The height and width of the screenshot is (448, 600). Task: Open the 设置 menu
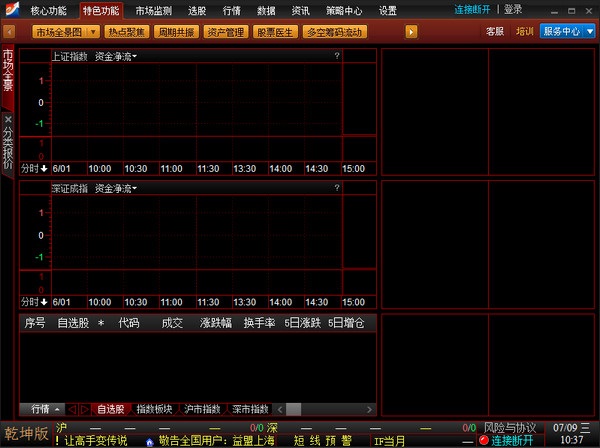tap(388, 11)
